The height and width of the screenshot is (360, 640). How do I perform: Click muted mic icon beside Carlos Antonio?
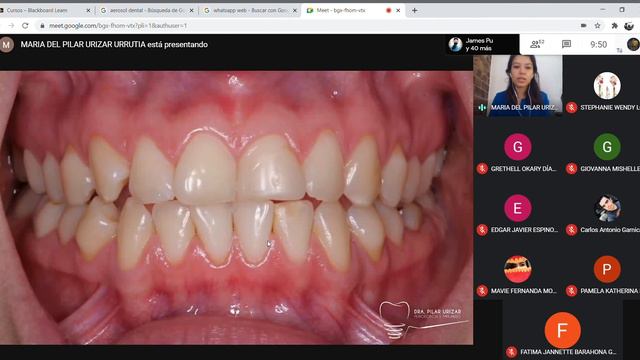[x=571, y=230]
